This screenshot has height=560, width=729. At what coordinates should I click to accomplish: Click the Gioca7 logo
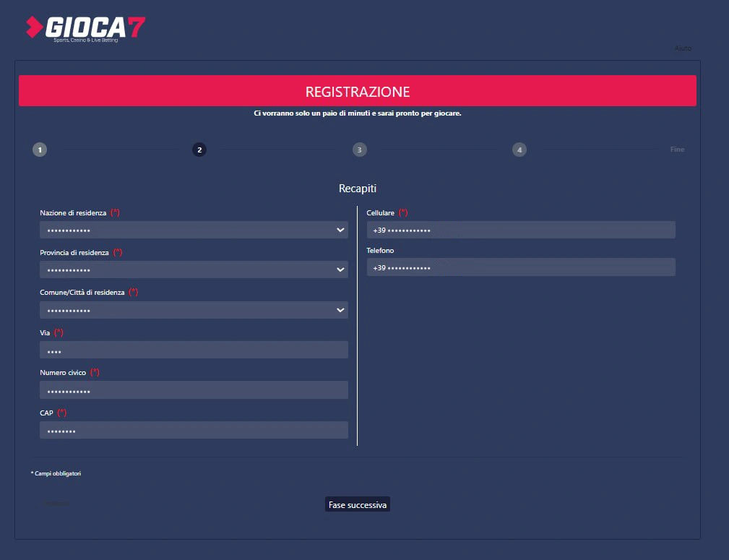(x=85, y=29)
